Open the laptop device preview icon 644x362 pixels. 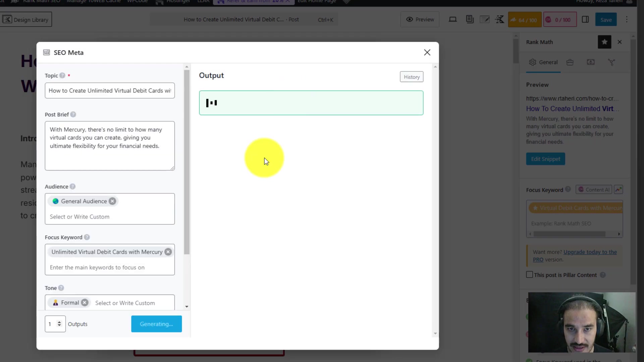[453, 19]
